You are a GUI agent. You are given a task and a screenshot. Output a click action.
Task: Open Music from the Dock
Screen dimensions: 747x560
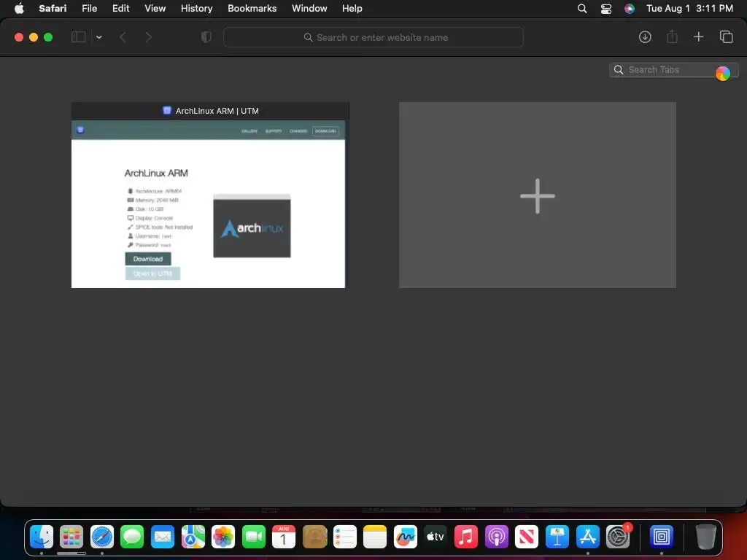[x=466, y=537]
